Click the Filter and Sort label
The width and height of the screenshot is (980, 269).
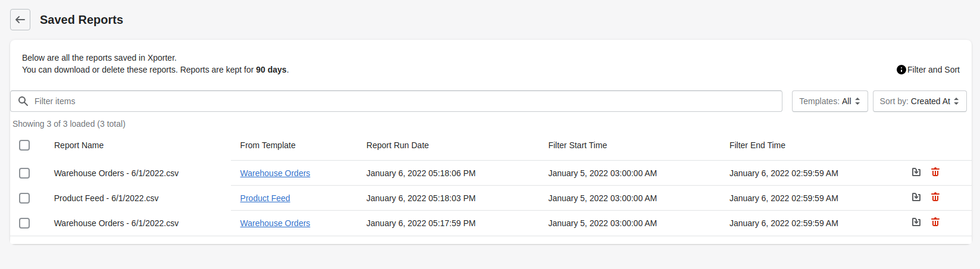click(933, 70)
